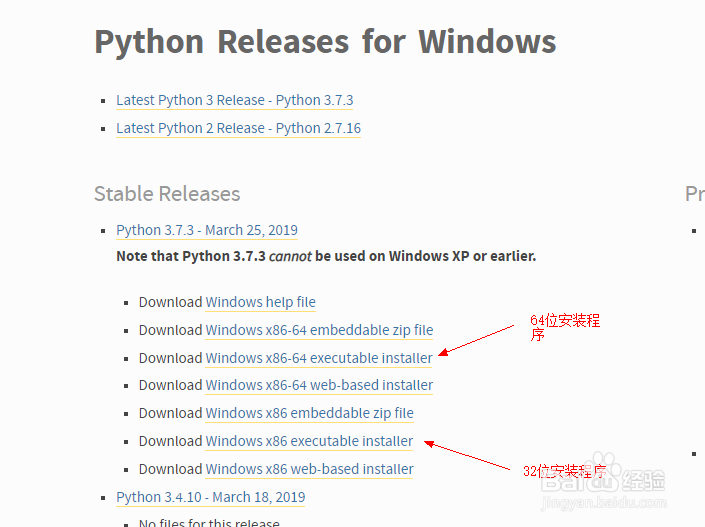Click the red 32位安装程序 annotation text
The image size is (705, 527).
pos(563,470)
